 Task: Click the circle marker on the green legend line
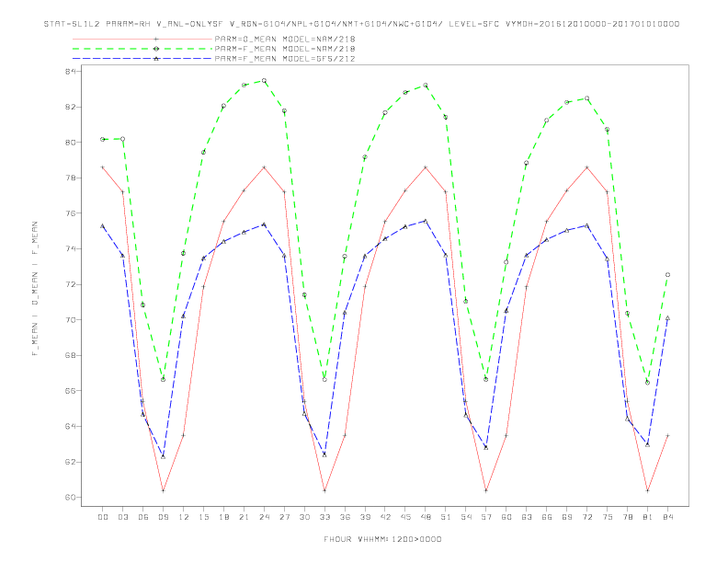[156, 49]
